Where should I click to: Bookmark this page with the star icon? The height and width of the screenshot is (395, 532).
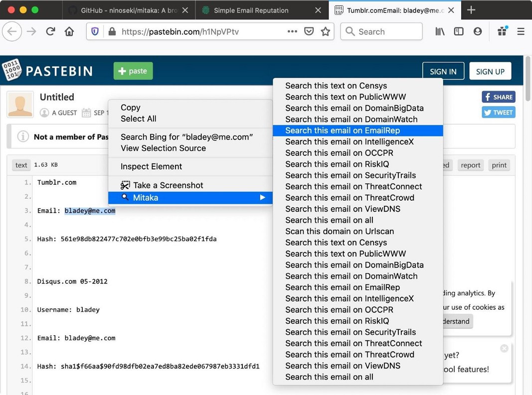[x=326, y=31]
